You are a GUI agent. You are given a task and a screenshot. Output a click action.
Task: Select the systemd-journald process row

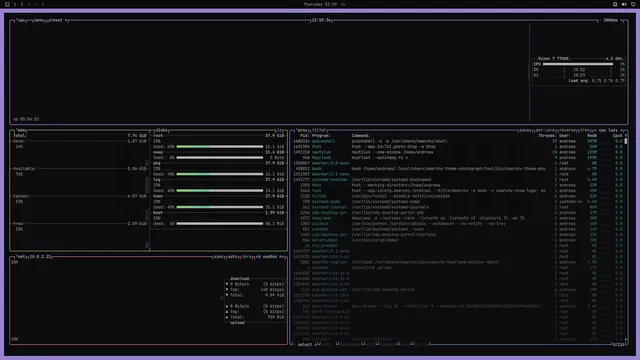coord(457,207)
